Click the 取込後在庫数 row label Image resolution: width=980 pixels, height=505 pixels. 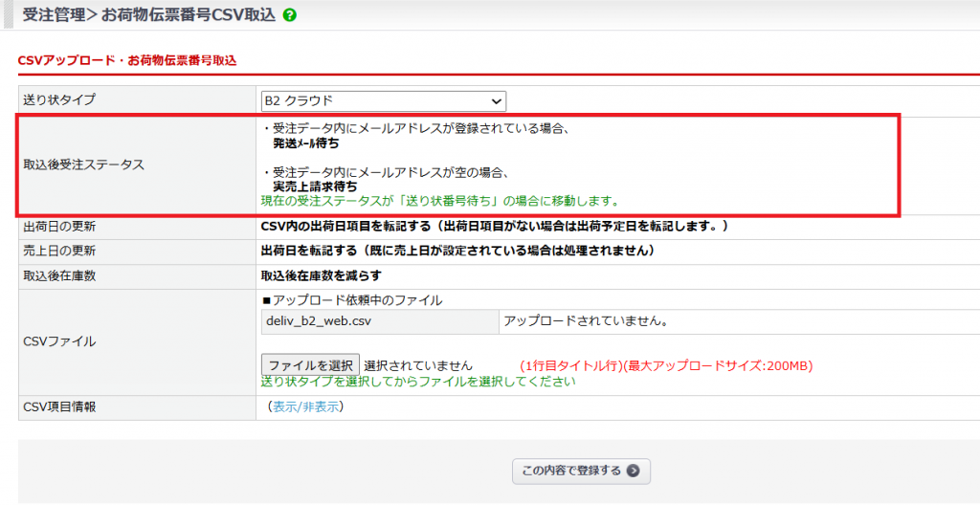(59, 275)
